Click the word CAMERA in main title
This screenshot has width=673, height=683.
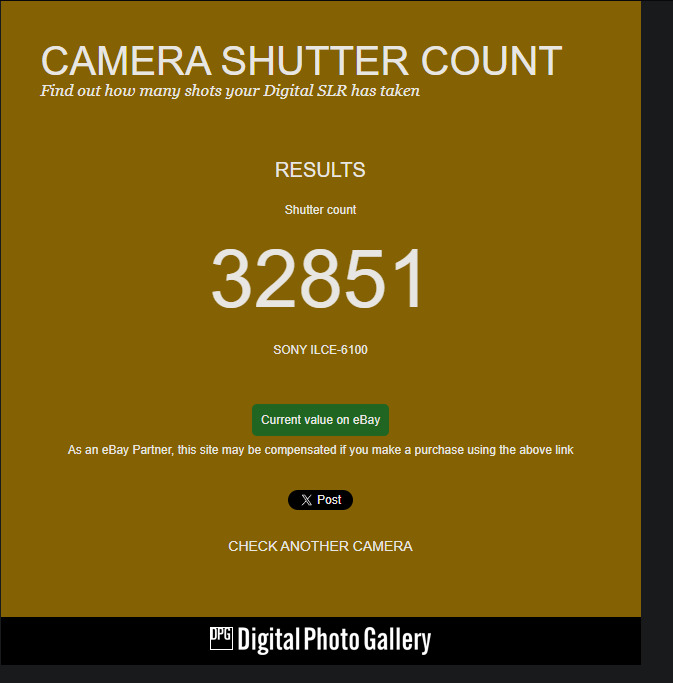coord(126,61)
